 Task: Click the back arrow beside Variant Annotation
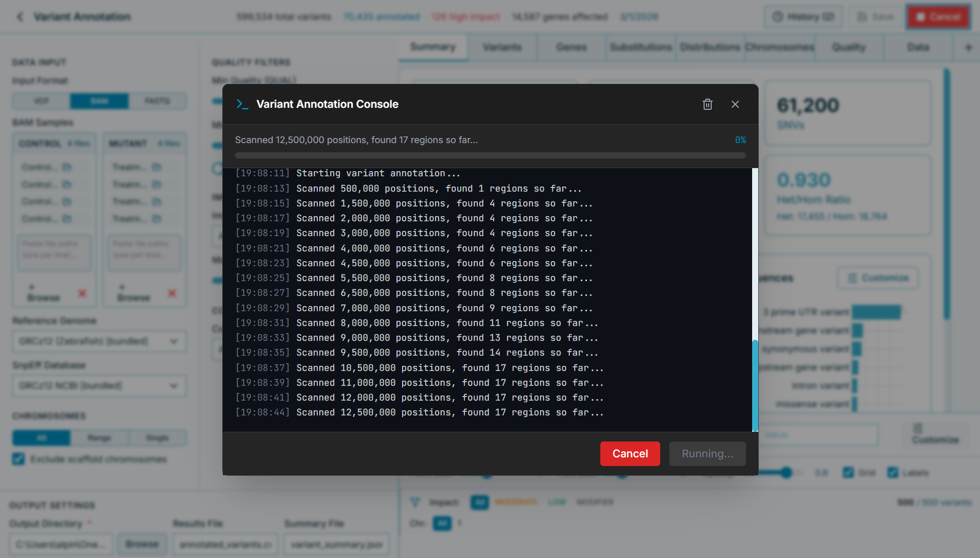pyautogui.click(x=20, y=17)
